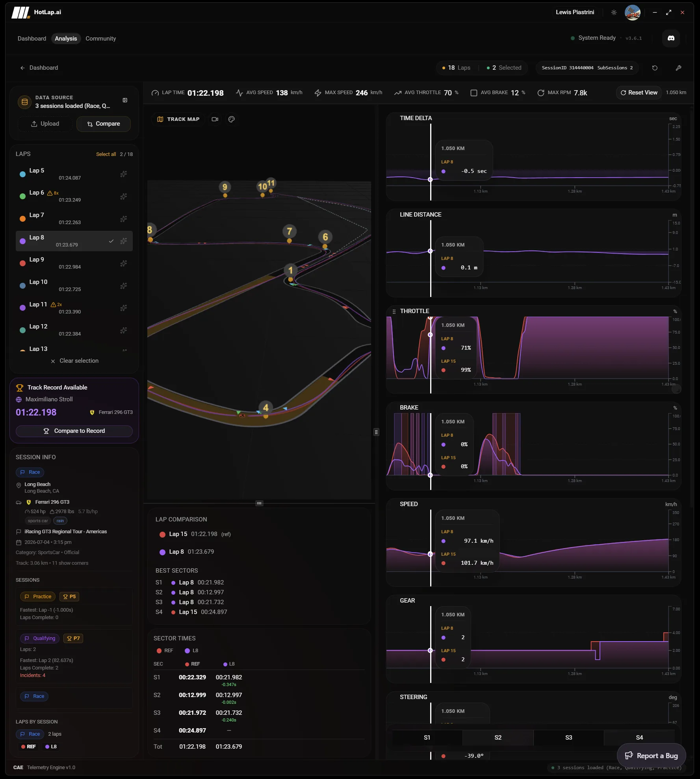This screenshot has width=700, height=779.
Task: Click the Select all laps link
Action: click(106, 154)
